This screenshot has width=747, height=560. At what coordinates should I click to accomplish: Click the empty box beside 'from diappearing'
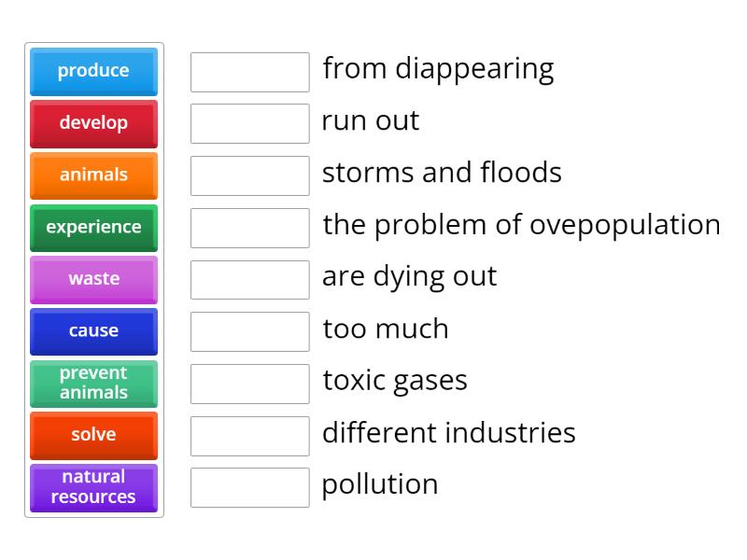(x=249, y=72)
